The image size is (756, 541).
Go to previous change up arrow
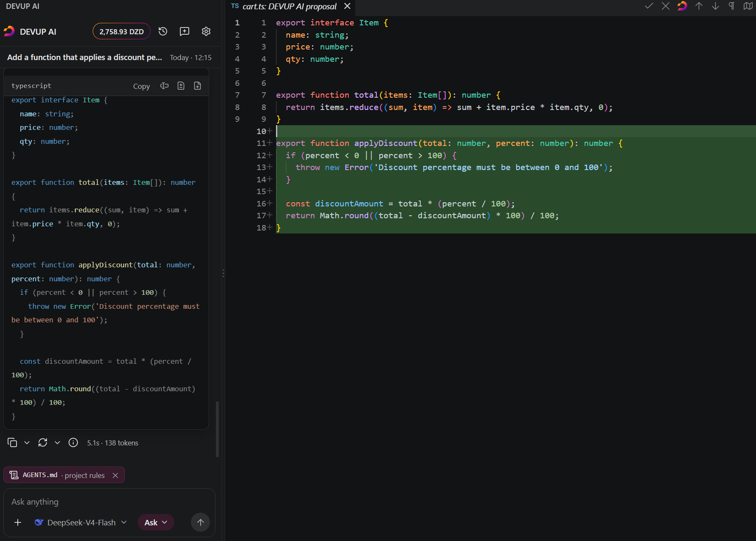[699, 6]
